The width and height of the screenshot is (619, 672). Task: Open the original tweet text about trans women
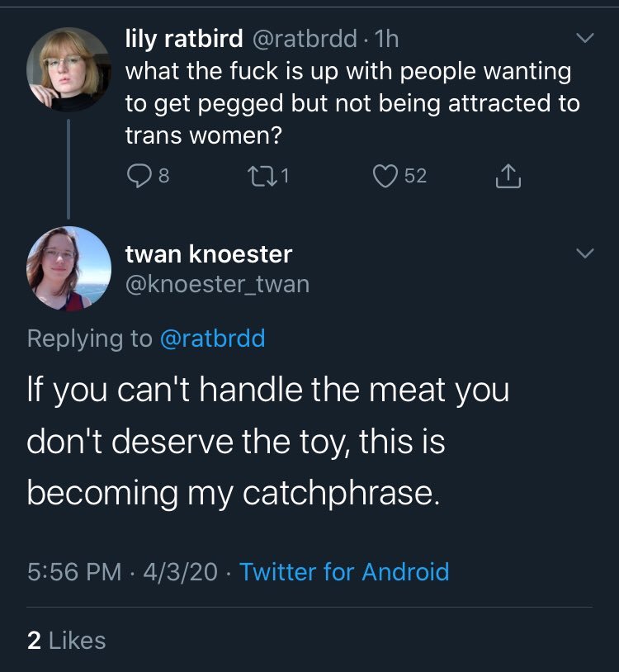click(x=352, y=103)
